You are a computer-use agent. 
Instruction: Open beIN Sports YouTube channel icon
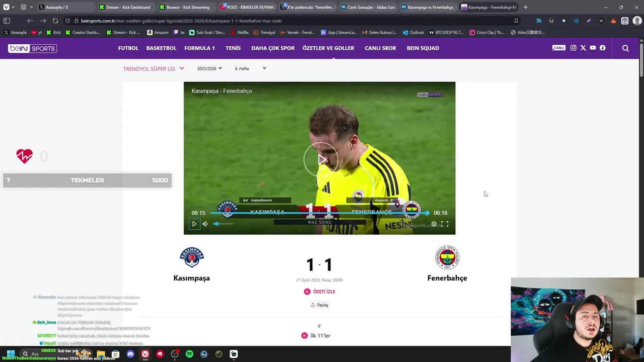[593, 48]
